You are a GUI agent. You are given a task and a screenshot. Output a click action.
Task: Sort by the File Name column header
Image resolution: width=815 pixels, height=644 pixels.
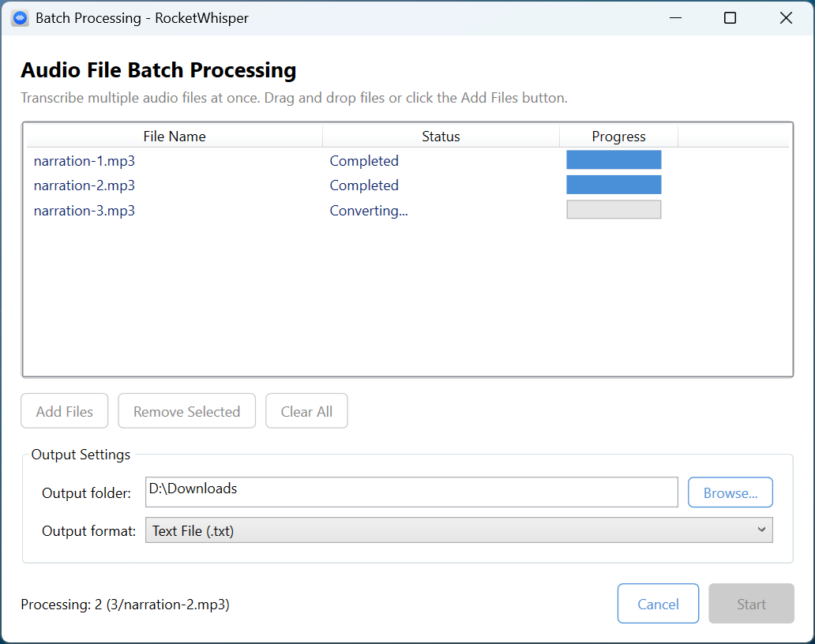coord(175,136)
